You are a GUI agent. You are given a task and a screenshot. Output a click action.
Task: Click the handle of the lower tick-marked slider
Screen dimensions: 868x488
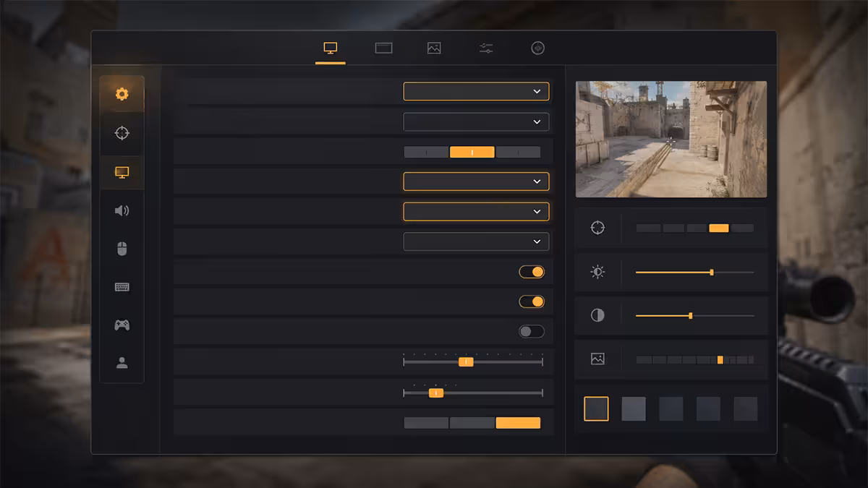tap(436, 393)
